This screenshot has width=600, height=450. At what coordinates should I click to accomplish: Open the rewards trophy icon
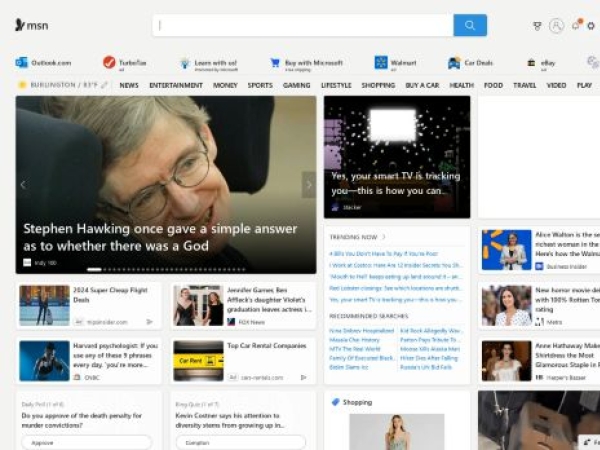(x=537, y=26)
